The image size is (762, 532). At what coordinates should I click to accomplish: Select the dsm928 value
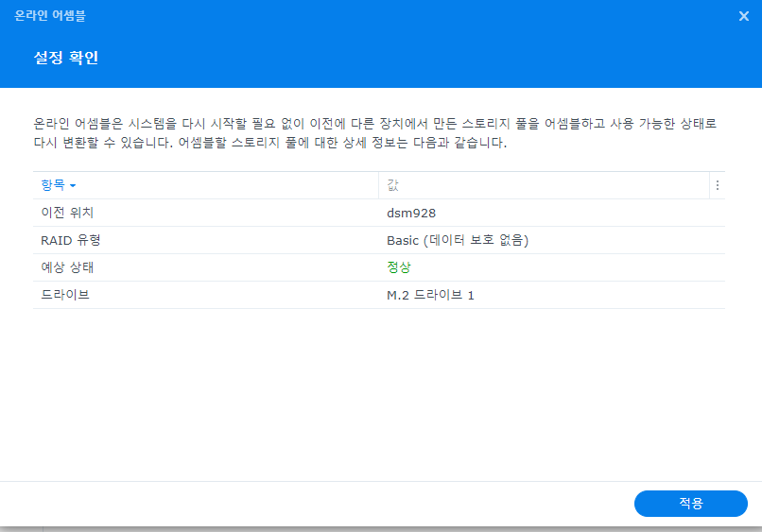coord(411,214)
